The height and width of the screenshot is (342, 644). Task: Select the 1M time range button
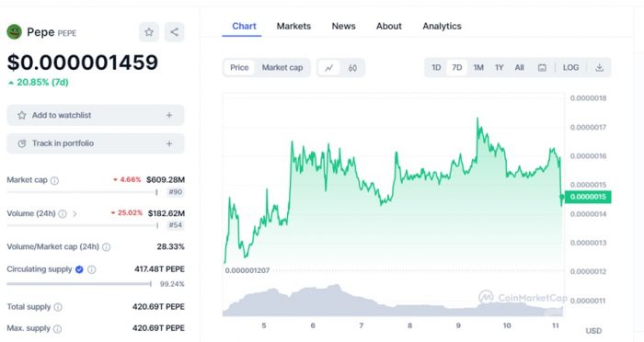coord(478,68)
